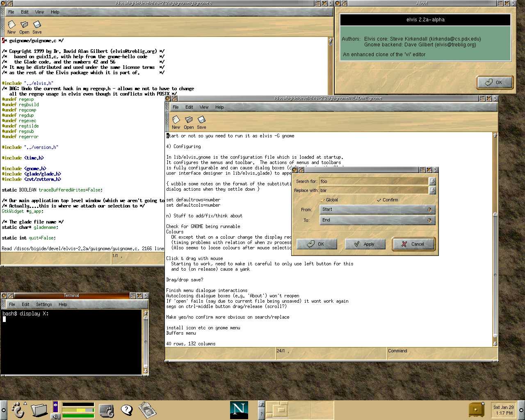Click the pager's small question-mark button
Image resolution: width=525 pixels, height=420 pixels.
tap(261, 414)
